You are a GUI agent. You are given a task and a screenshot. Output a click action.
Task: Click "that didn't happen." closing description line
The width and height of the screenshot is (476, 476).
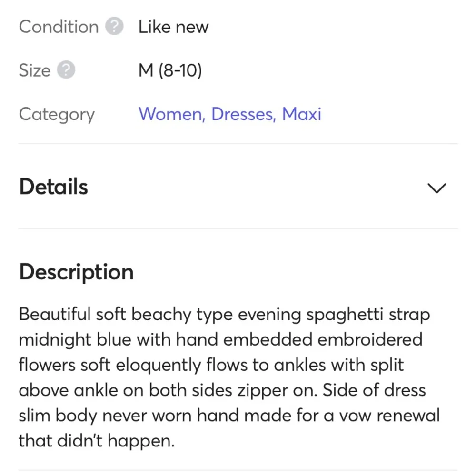97,441
